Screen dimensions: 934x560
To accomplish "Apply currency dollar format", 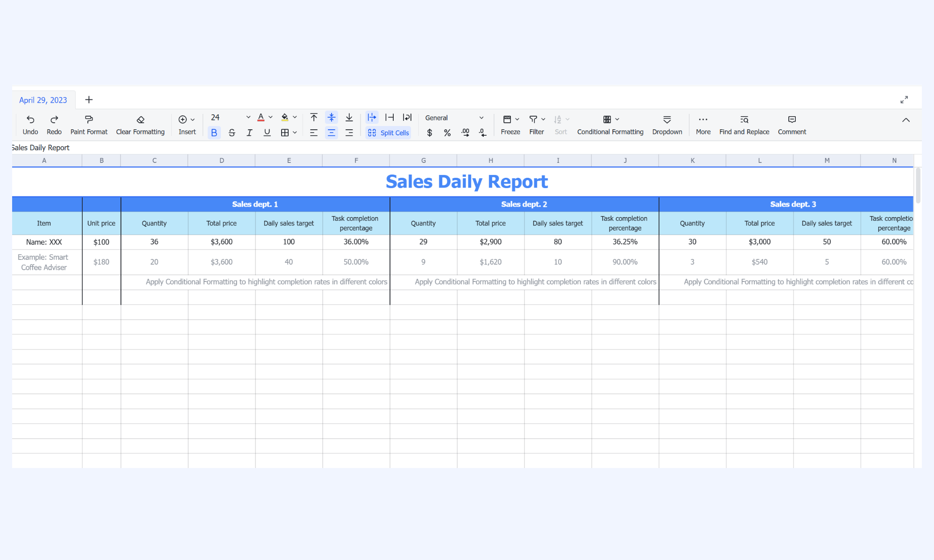I will [x=430, y=133].
